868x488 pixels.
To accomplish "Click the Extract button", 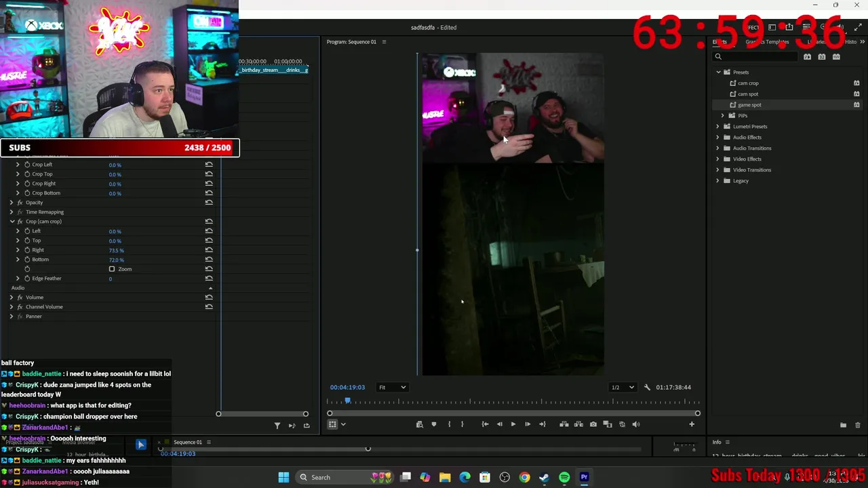I will 578,424.
